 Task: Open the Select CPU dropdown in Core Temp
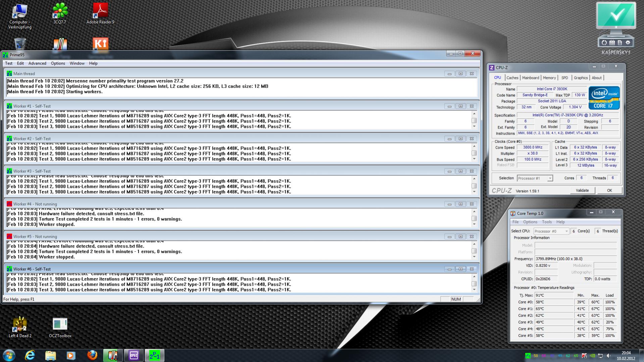(x=551, y=231)
